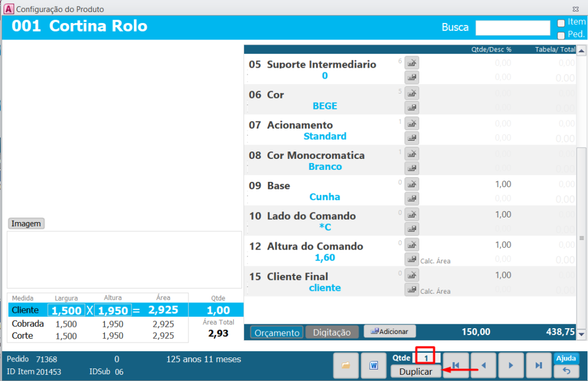Click the Adicionar button
Viewport: 588px width, 381px height.
pyautogui.click(x=389, y=332)
